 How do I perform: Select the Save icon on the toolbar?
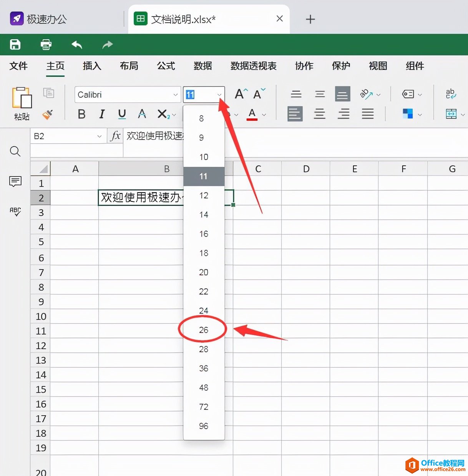click(15, 44)
